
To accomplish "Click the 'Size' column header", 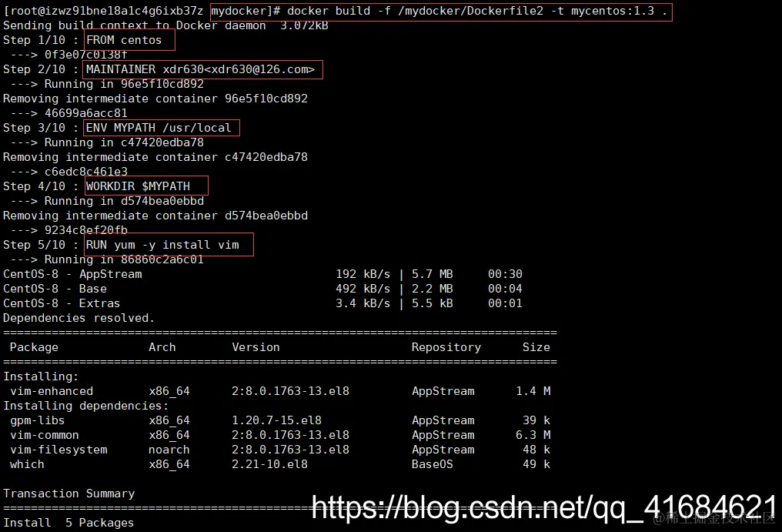I will point(536,347).
